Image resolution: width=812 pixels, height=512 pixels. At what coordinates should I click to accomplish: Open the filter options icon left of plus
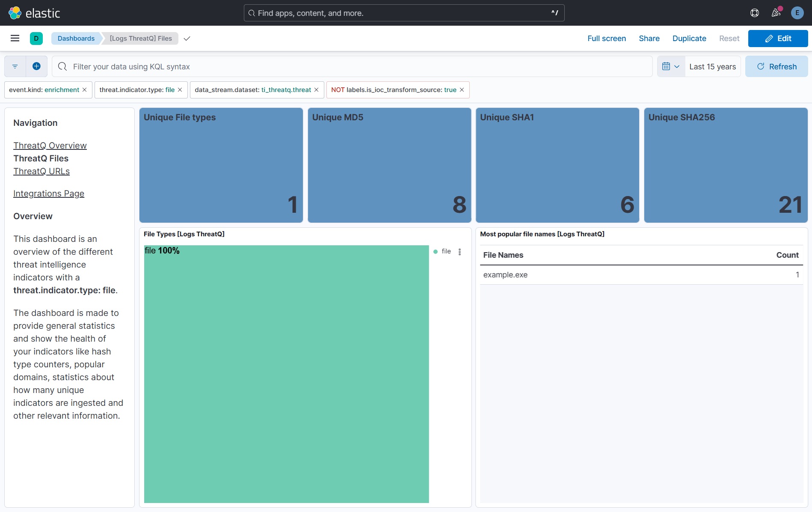[x=15, y=66]
